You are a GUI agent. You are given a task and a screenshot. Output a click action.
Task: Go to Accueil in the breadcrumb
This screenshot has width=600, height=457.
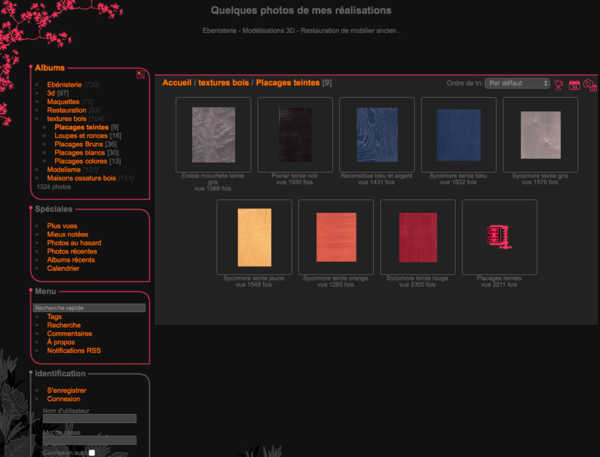coord(176,83)
